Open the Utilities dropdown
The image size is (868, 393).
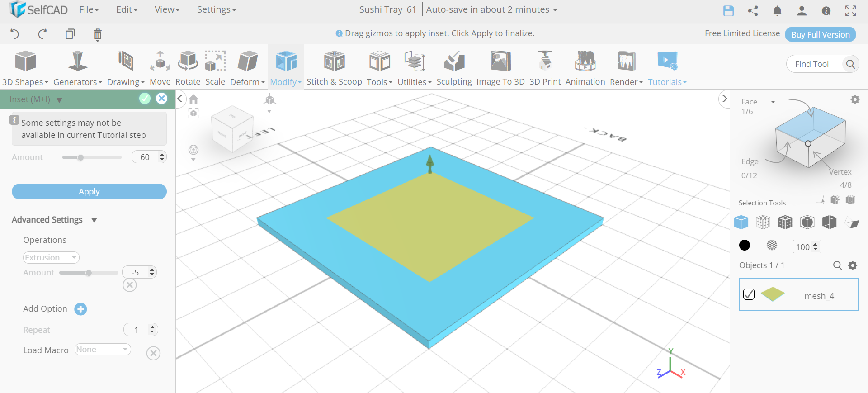tap(415, 68)
